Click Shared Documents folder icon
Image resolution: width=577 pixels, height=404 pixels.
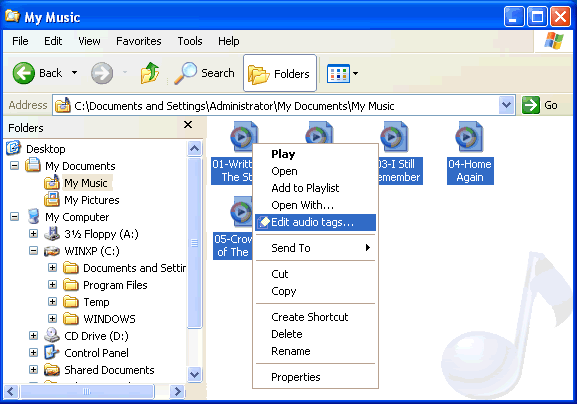coord(52,370)
